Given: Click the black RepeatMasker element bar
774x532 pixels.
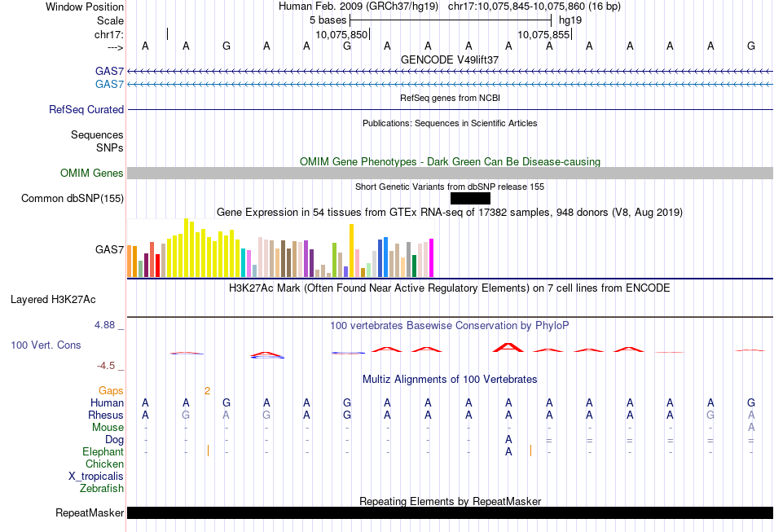Looking at the screenshot, I should point(451,513).
